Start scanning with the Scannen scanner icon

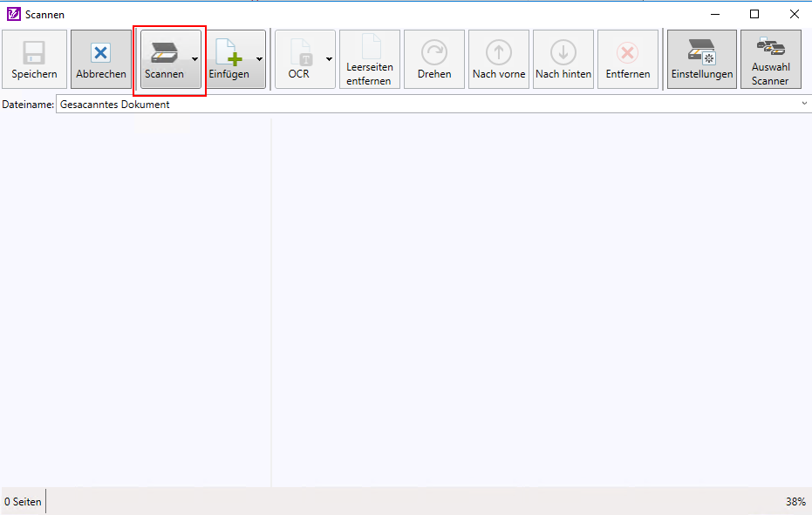tap(164, 53)
